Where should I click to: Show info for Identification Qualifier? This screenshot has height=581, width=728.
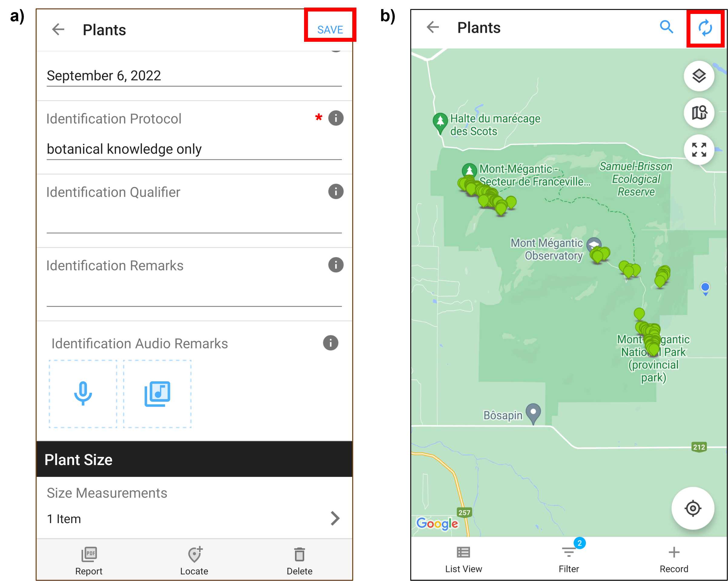pos(336,191)
